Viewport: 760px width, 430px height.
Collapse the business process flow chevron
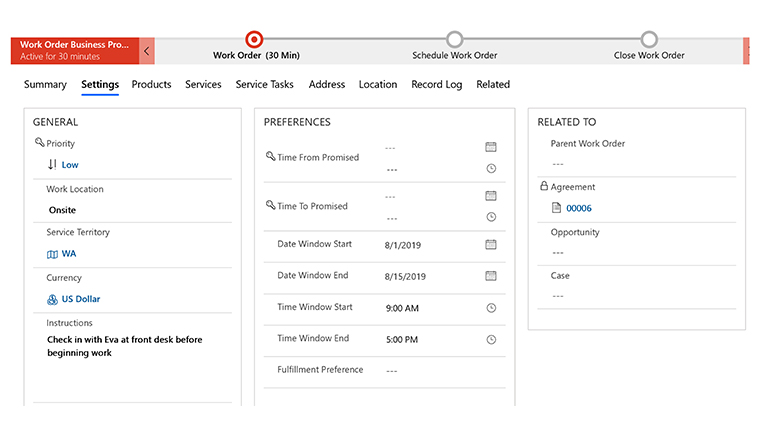pos(147,50)
